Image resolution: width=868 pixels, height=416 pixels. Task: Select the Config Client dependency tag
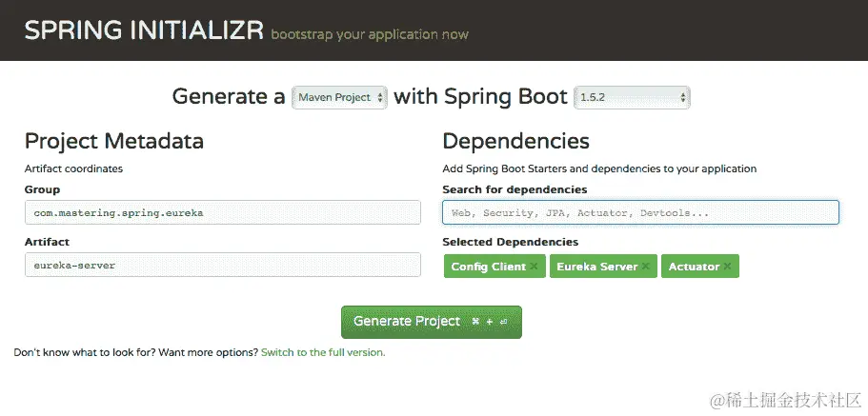pyautogui.click(x=495, y=267)
